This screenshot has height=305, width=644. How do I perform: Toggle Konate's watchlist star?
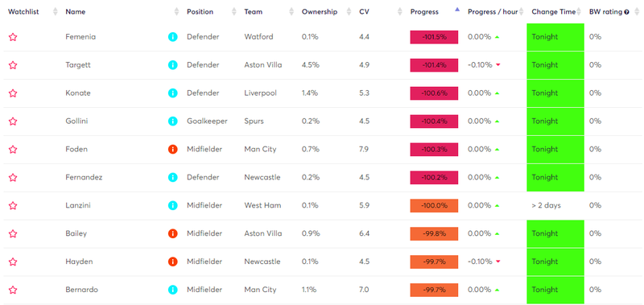point(13,93)
